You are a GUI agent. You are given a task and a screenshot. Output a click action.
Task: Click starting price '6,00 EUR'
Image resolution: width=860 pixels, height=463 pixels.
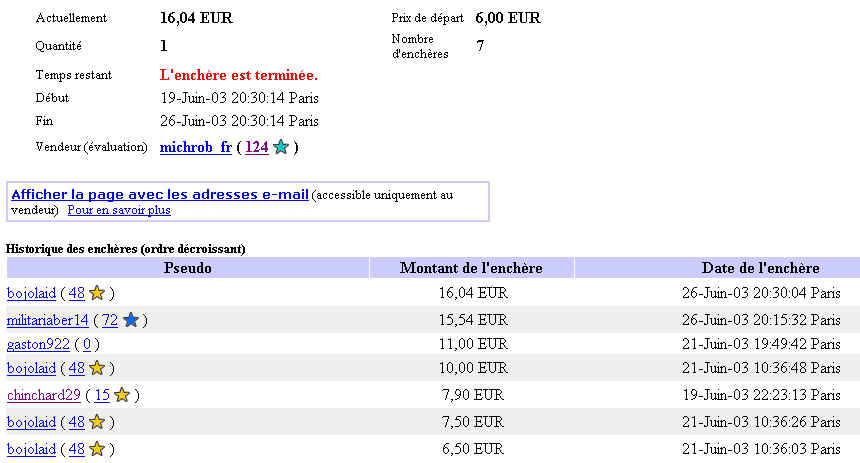tap(508, 18)
